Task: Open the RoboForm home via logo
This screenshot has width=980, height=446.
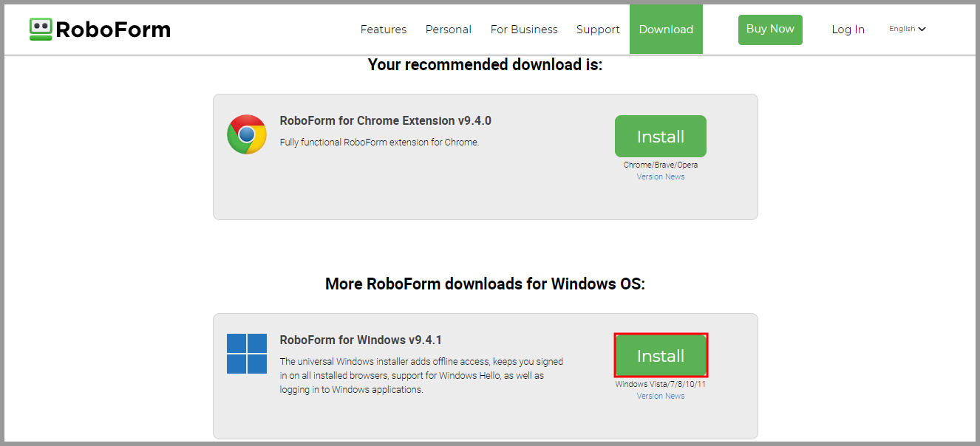Action: 100,29
